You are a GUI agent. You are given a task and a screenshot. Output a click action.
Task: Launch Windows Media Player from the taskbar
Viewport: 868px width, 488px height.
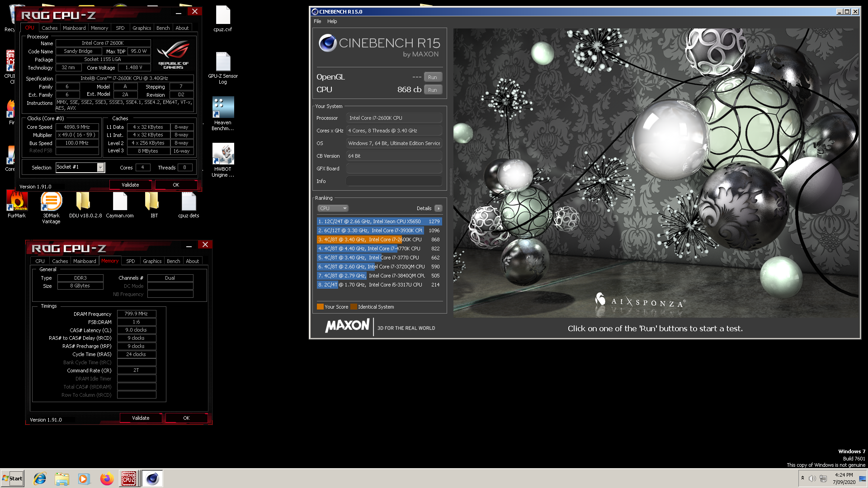point(84,479)
